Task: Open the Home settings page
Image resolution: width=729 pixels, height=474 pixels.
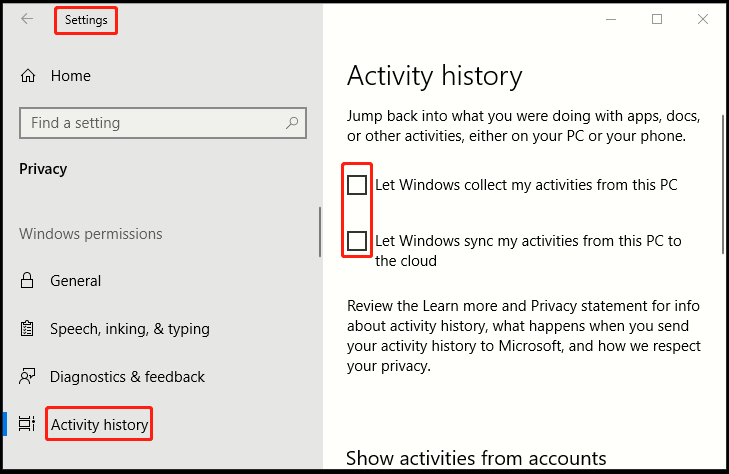Action: point(71,75)
